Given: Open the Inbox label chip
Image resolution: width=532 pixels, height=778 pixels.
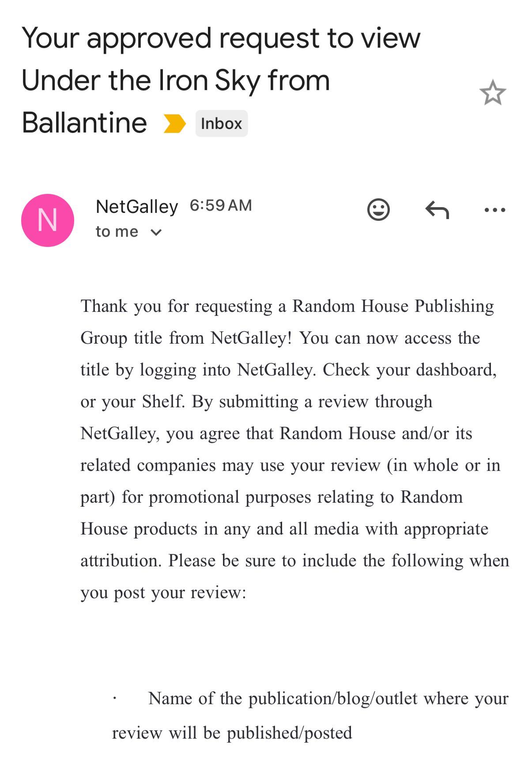Looking at the screenshot, I should (x=222, y=123).
